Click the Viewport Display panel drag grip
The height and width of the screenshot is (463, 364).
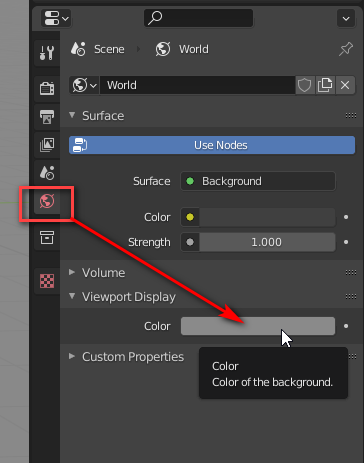pos(351,296)
